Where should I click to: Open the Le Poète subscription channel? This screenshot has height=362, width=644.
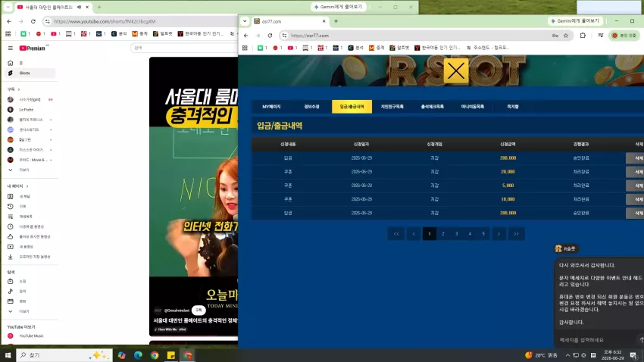click(30, 110)
